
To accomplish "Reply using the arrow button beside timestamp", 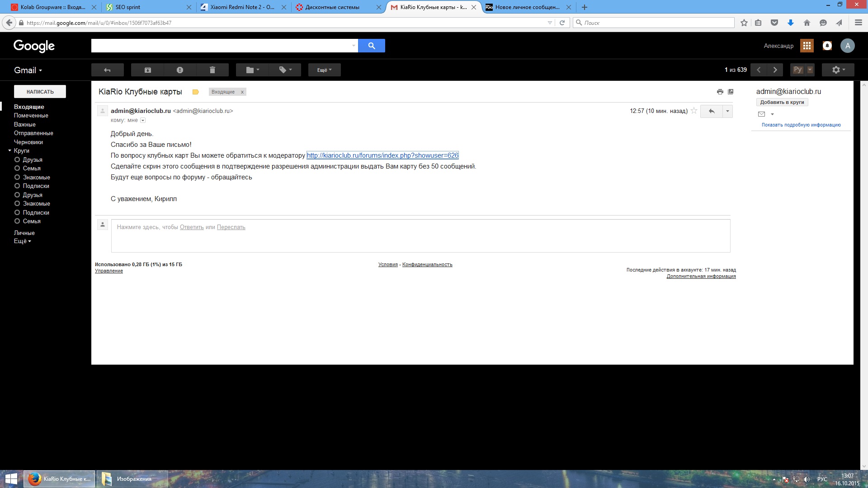I will click(712, 111).
